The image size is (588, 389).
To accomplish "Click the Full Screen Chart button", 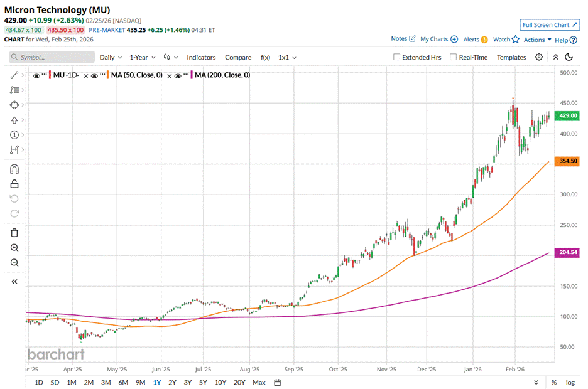I will (549, 25).
